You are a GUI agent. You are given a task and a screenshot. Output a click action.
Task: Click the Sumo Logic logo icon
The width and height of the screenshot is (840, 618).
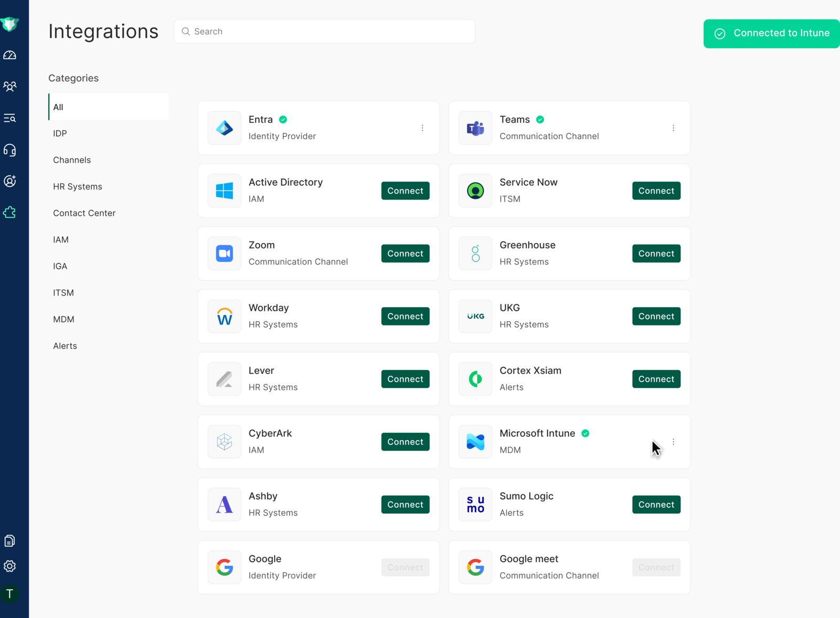475,505
